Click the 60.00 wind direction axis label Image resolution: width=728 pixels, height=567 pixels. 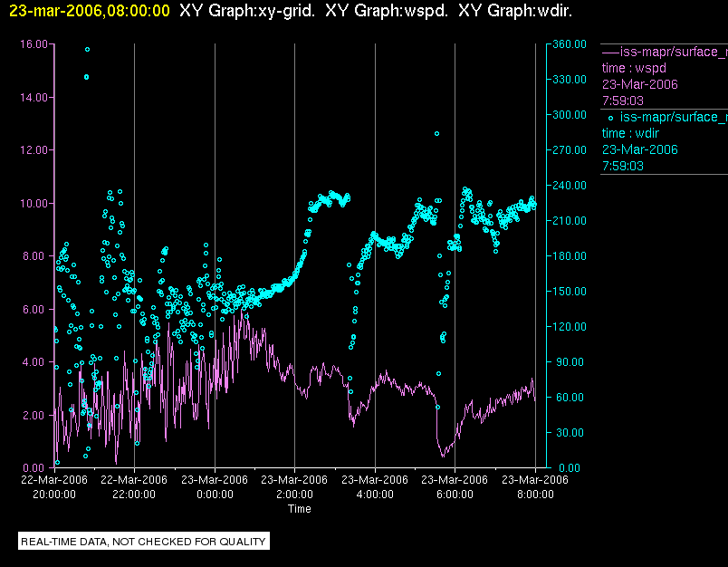pos(571,397)
